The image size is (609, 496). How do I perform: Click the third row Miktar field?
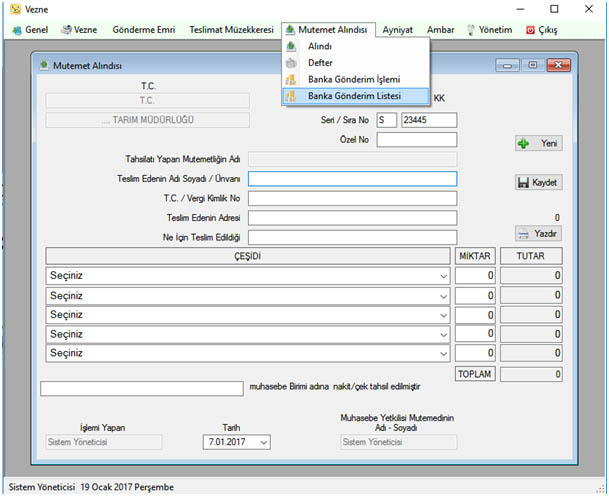475,315
